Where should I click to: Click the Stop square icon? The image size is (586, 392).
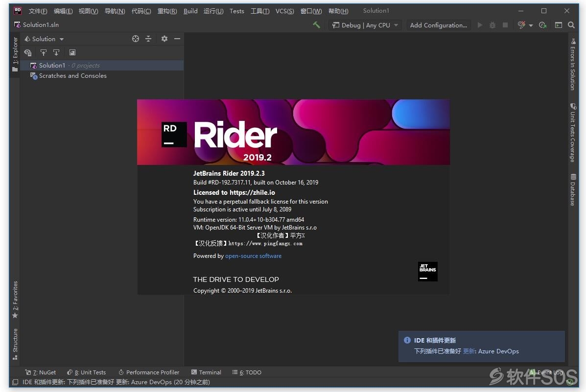505,25
